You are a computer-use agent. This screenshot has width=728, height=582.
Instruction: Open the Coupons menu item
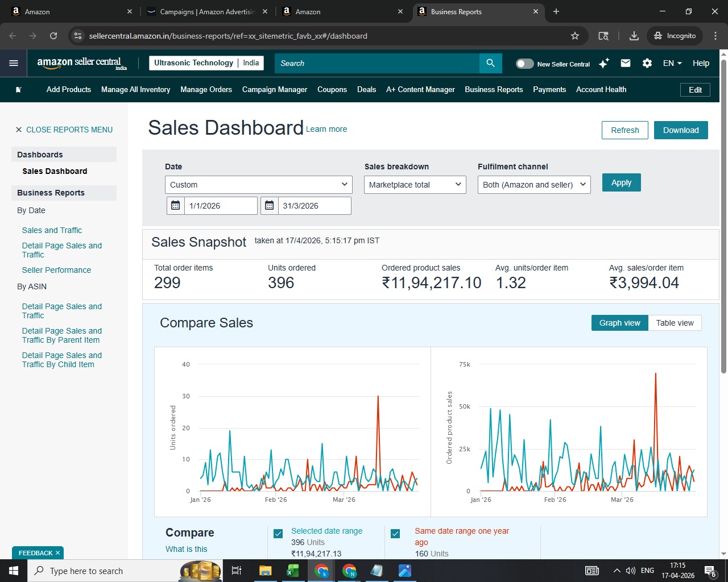coord(332,90)
